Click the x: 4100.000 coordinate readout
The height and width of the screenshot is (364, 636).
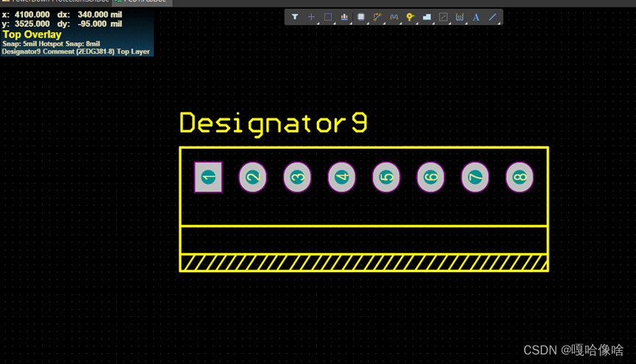(26, 15)
